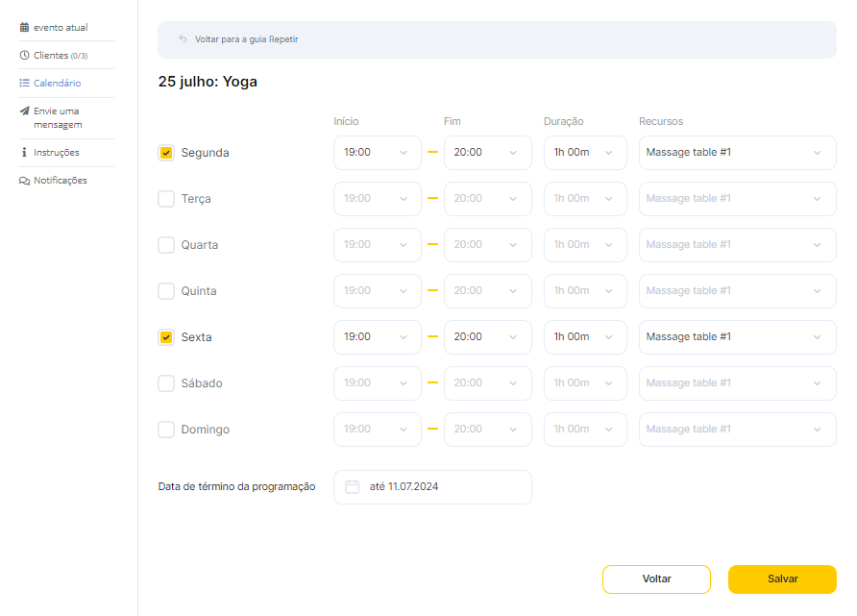Expand Sexta duration 1h 00m dropdown

point(585,337)
